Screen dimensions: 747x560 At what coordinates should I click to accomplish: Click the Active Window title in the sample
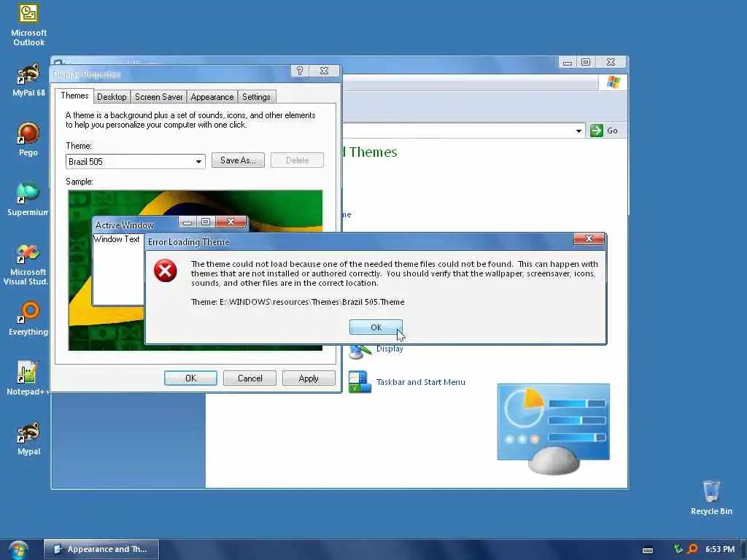point(124,225)
